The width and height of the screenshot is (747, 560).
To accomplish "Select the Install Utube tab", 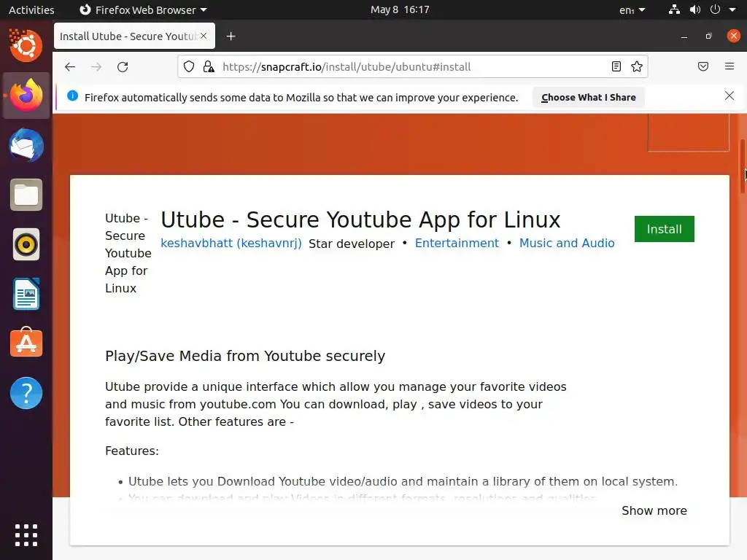I will 128,36.
